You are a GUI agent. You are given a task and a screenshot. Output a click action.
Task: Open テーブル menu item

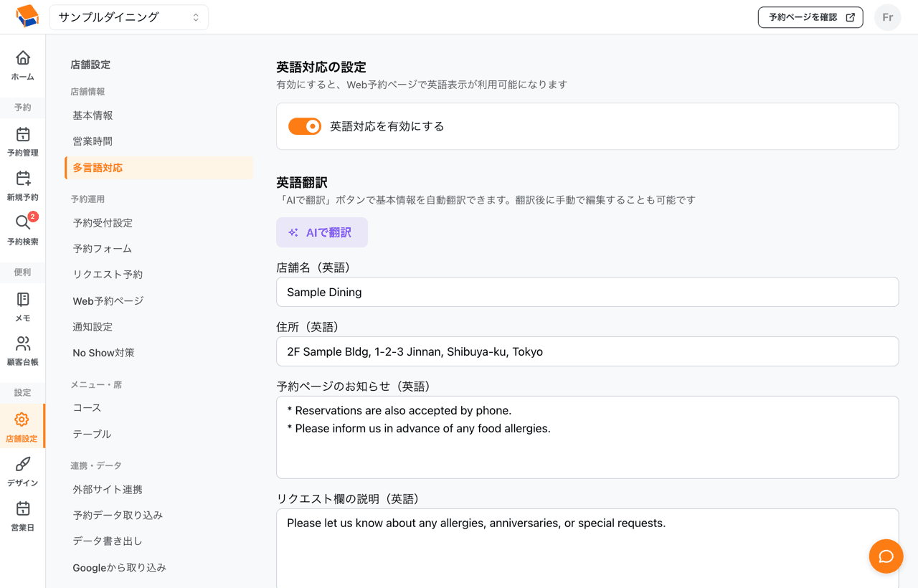[92, 434]
